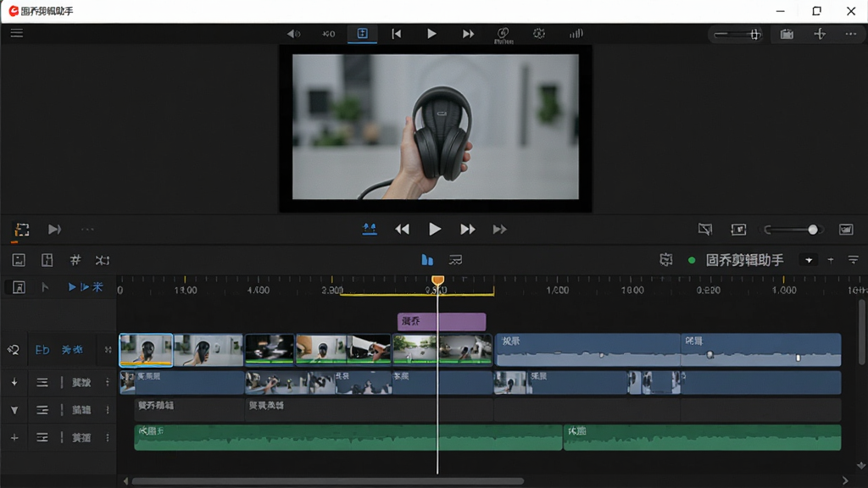This screenshot has height=488, width=868.
Task: Click the fast-forward button in the top toolbar
Action: [468, 34]
